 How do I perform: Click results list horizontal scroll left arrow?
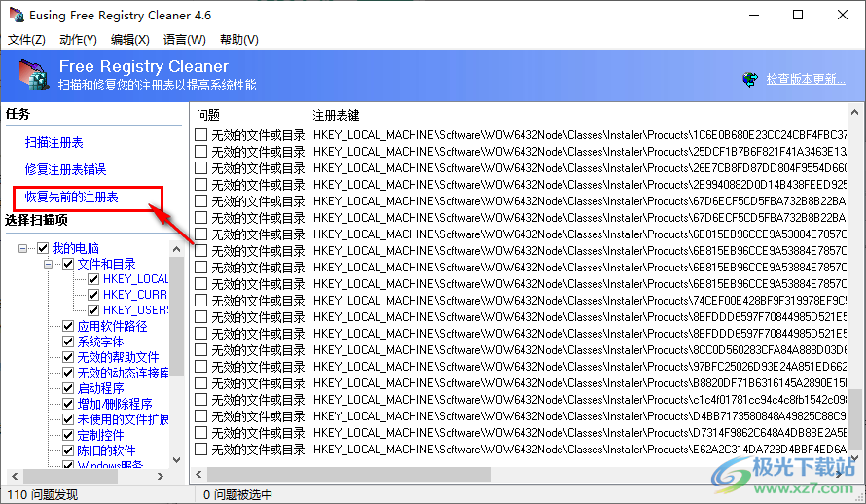198,474
